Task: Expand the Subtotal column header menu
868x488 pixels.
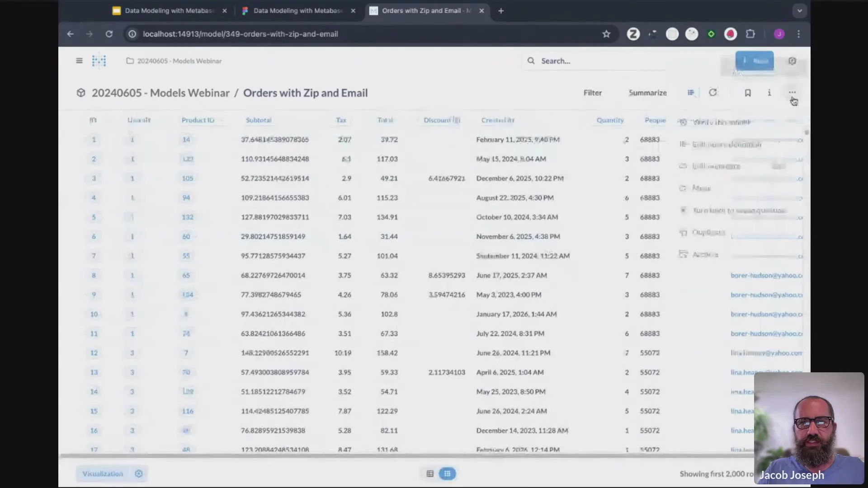Action: (x=259, y=120)
